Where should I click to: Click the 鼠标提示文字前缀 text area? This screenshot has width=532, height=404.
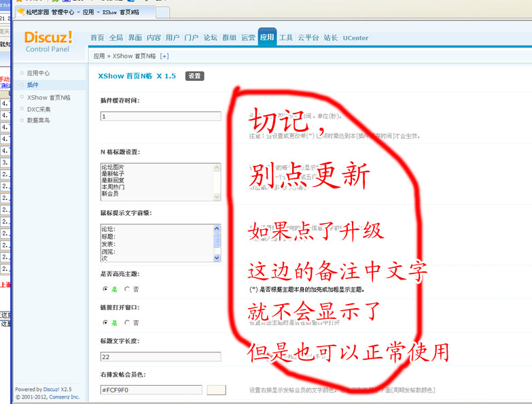coord(157,243)
